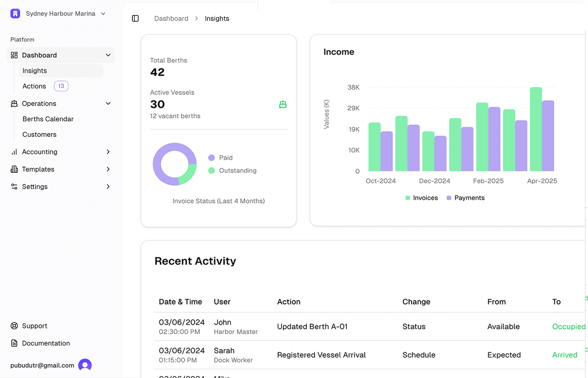Click the Updated Berth A-01 activity row
Image resolution: width=588 pixels, height=378 pixels.
tap(312, 326)
